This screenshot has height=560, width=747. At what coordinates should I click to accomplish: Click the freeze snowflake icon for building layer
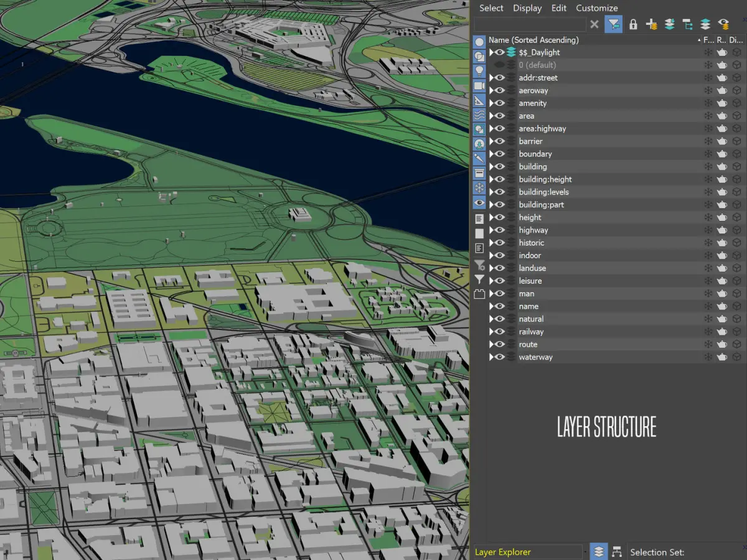coord(708,167)
